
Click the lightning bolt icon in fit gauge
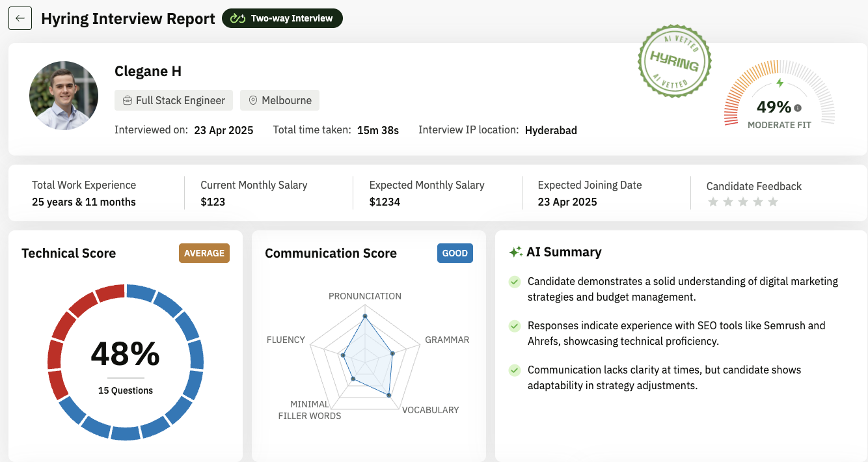(780, 83)
